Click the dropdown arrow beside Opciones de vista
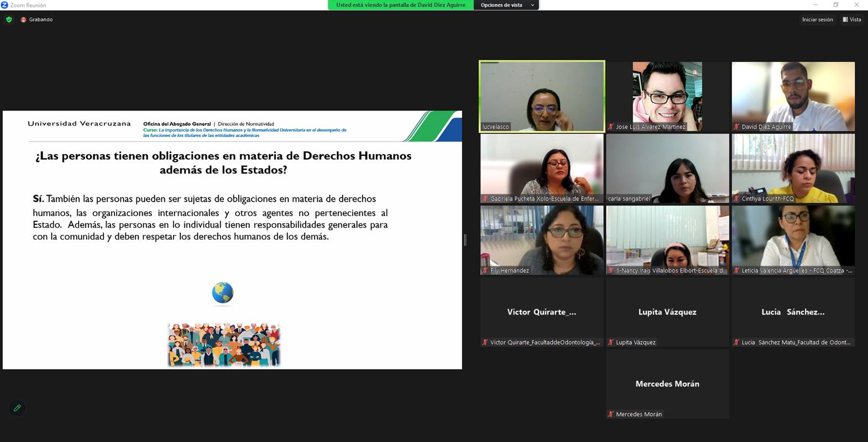The height and width of the screenshot is (442, 868). click(532, 5)
